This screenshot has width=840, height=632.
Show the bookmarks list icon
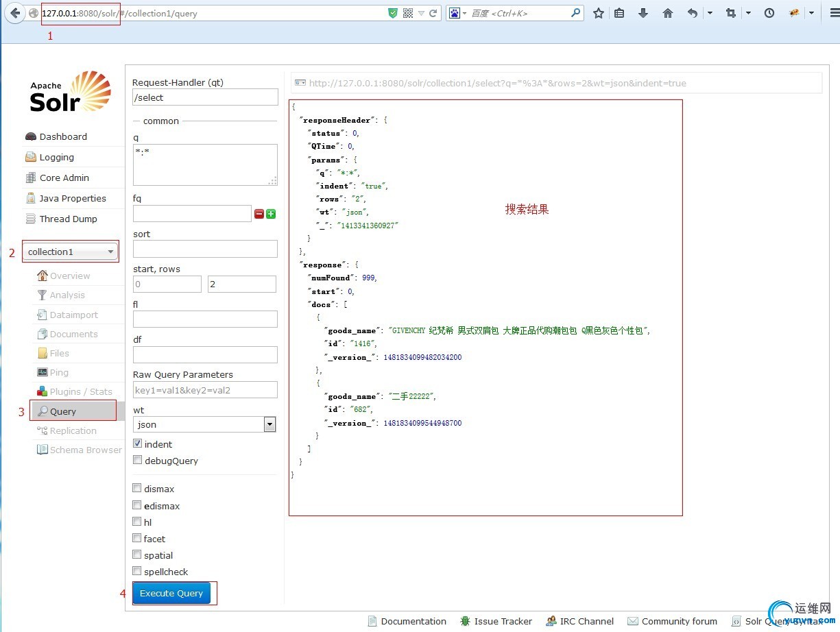[x=619, y=13]
